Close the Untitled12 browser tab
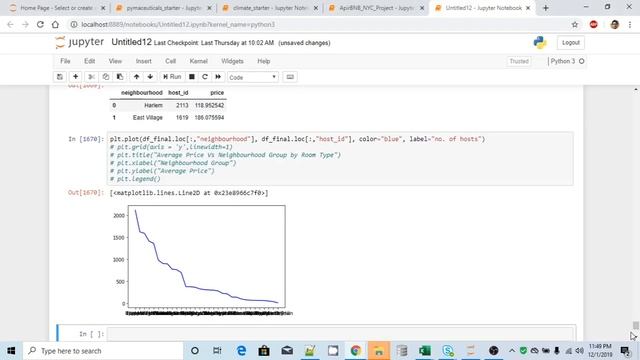 (x=528, y=8)
